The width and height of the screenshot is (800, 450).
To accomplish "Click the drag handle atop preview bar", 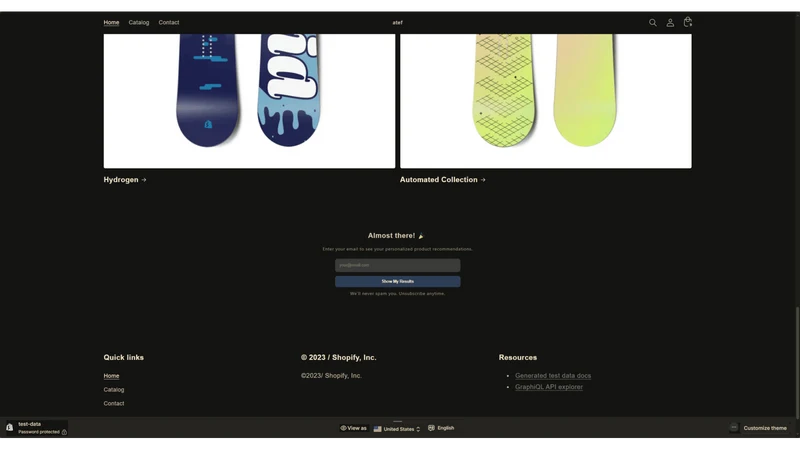I will 397,421.
